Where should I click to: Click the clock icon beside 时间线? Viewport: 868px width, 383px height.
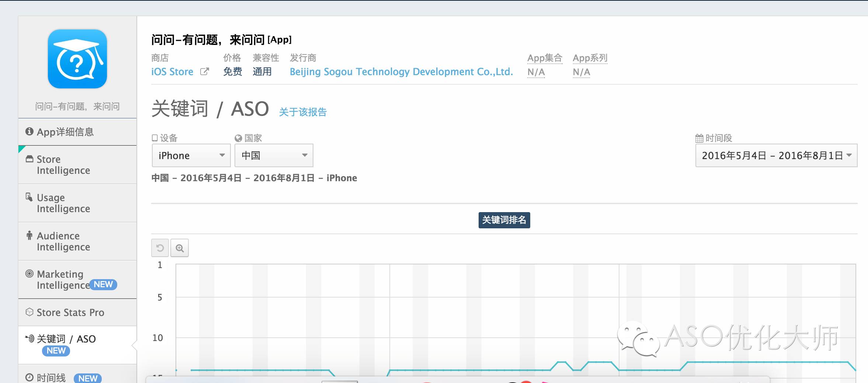click(29, 377)
